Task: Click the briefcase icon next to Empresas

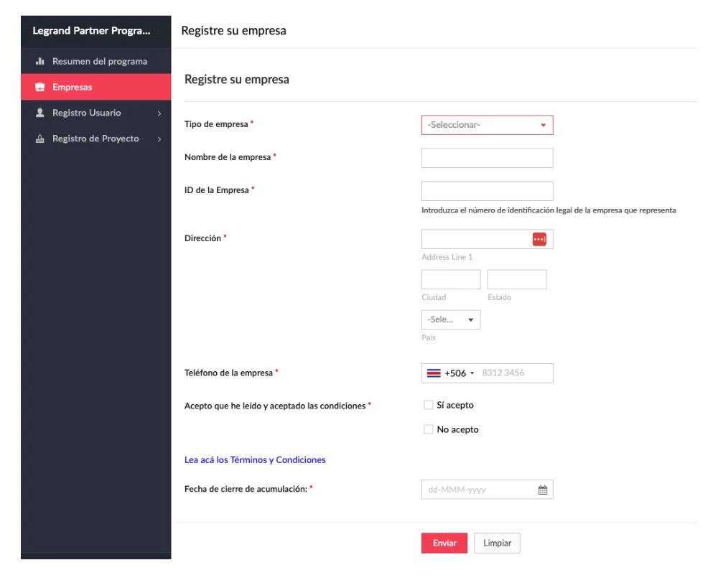Action: 39,87
